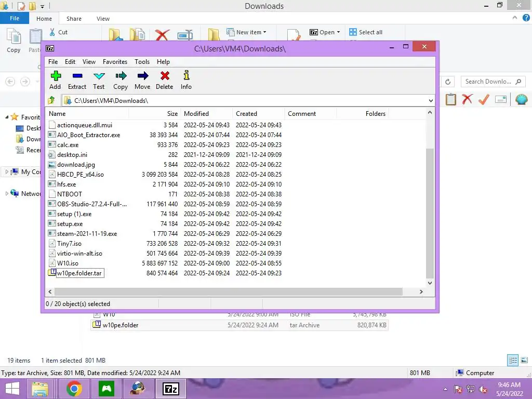Switch to large icons view in Explorer

click(x=524, y=360)
